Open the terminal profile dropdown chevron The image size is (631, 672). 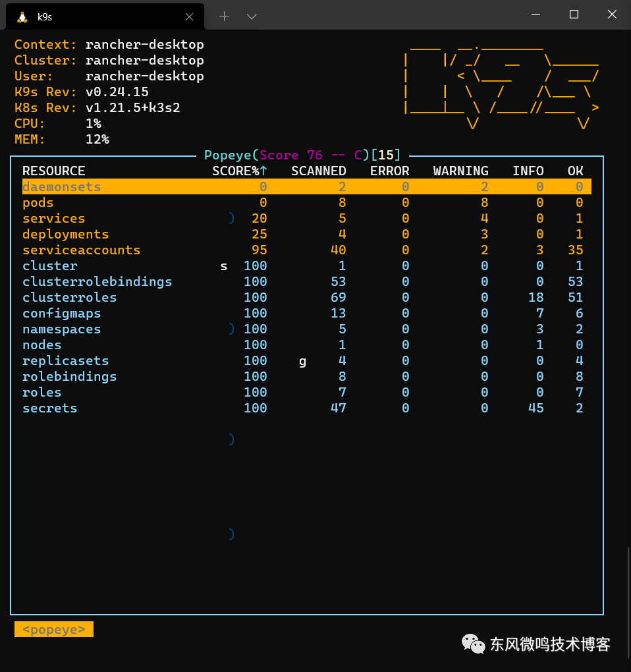pos(252,16)
